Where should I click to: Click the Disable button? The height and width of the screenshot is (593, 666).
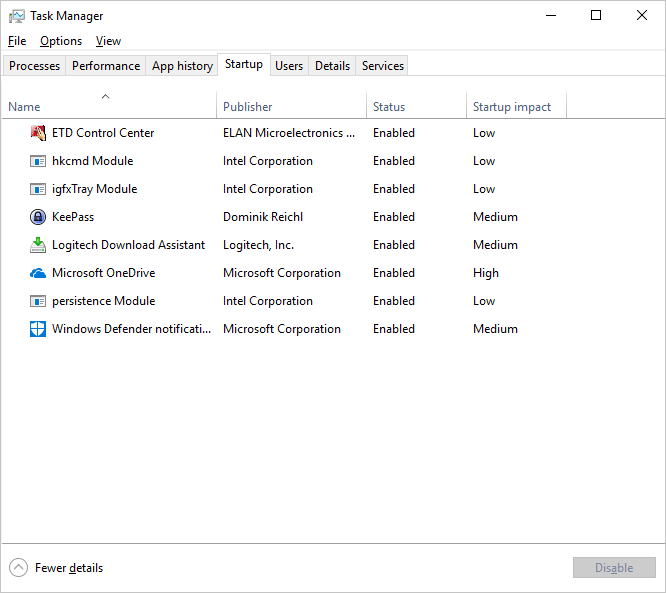coord(614,568)
